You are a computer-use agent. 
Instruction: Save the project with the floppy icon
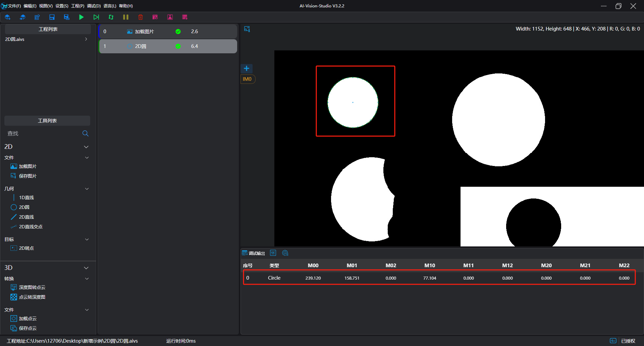click(52, 17)
